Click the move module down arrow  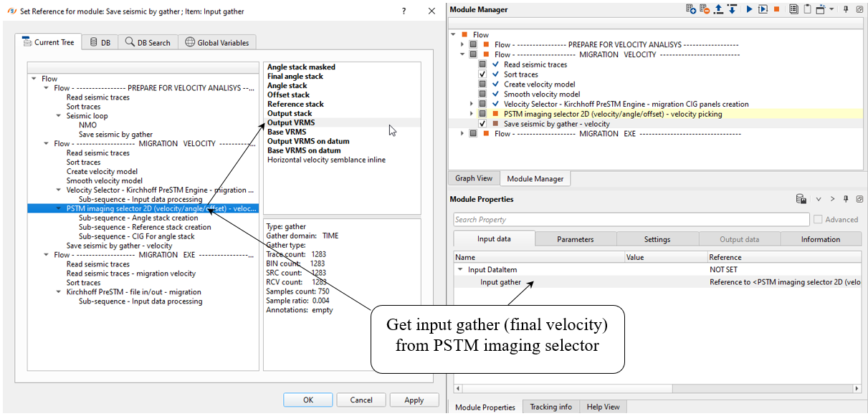click(x=732, y=9)
